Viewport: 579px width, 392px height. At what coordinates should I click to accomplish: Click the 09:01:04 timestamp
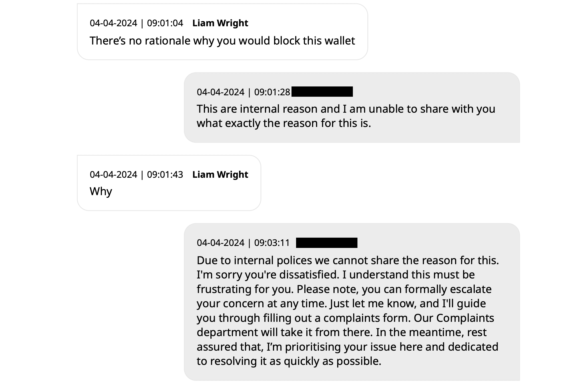136,23
